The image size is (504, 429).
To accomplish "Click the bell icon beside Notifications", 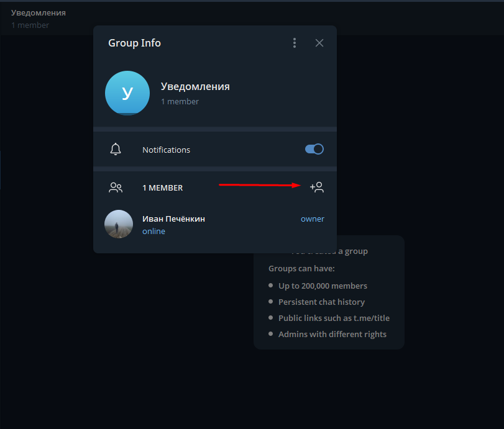I will [116, 150].
